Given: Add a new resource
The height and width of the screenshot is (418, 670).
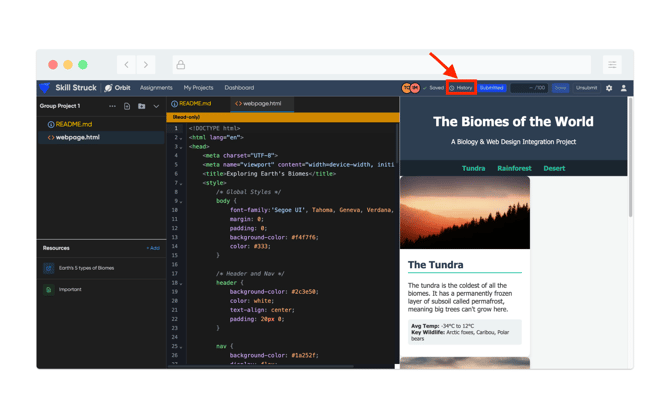Looking at the screenshot, I should tap(153, 248).
